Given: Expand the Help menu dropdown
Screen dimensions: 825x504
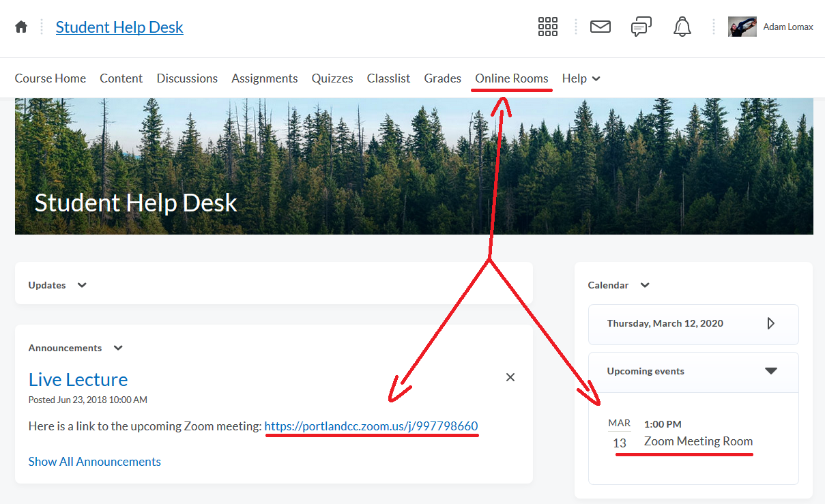Looking at the screenshot, I should pos(581,78).
